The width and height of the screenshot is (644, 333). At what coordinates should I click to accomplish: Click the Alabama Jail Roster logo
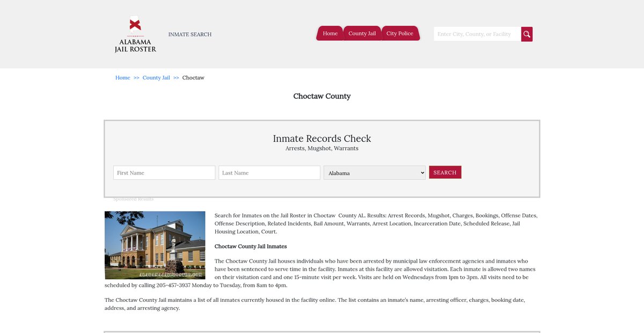click(x=135, y=34)
